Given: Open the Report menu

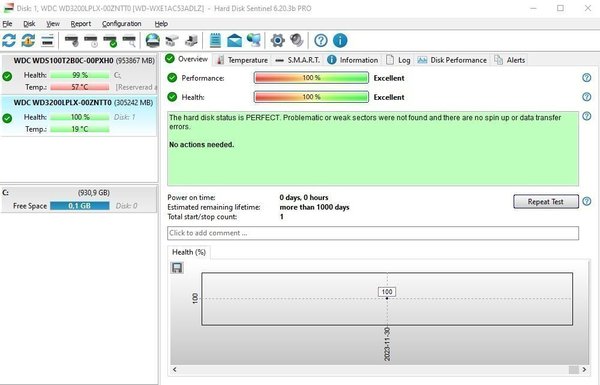Looking at the screenshot, I should [81, 24].
